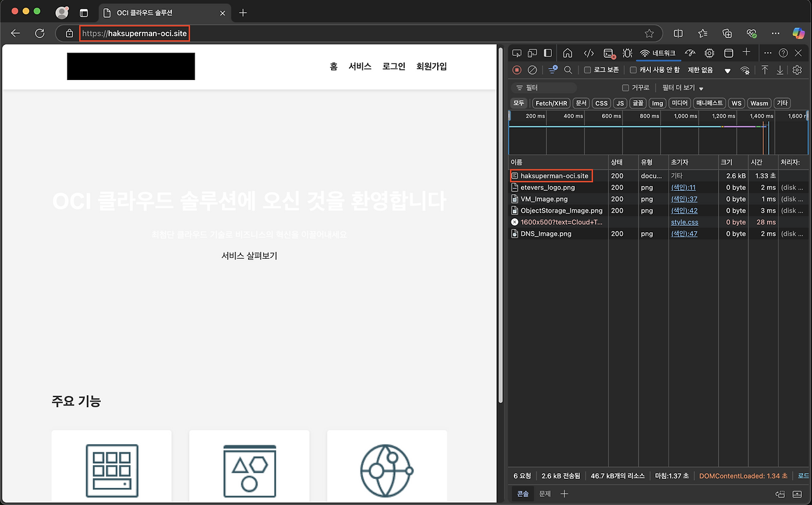Toggle device emulation icon
812x505 pixels.
(x=532, y=53)
